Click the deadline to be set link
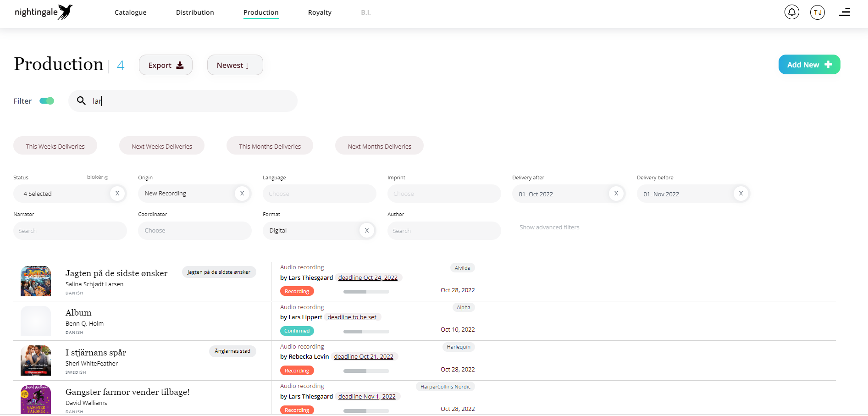This screenshot has width=868, height=416. click(x=352, y=317)
